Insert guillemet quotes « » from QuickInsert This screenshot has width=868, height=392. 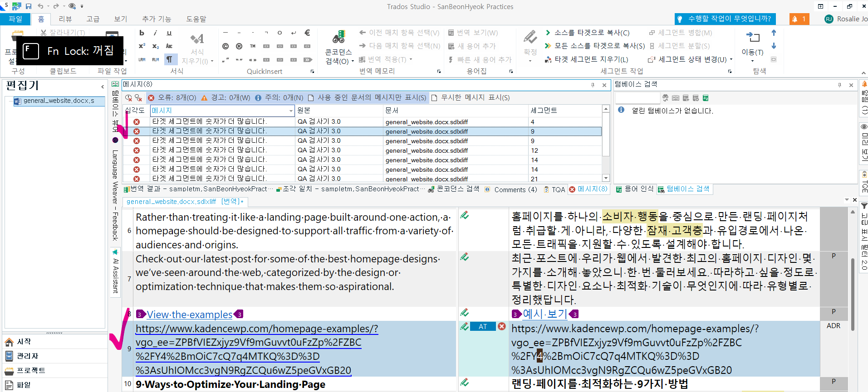253,59
